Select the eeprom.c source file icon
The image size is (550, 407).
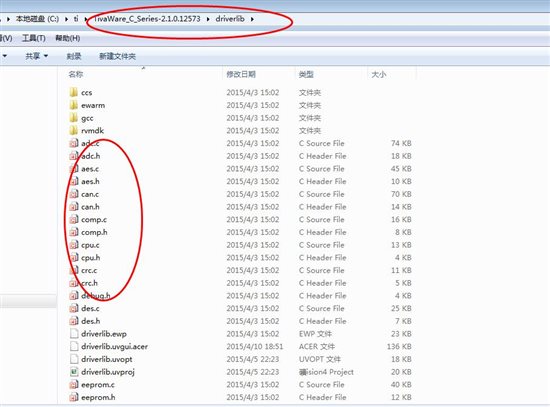(x=74, y=385)
